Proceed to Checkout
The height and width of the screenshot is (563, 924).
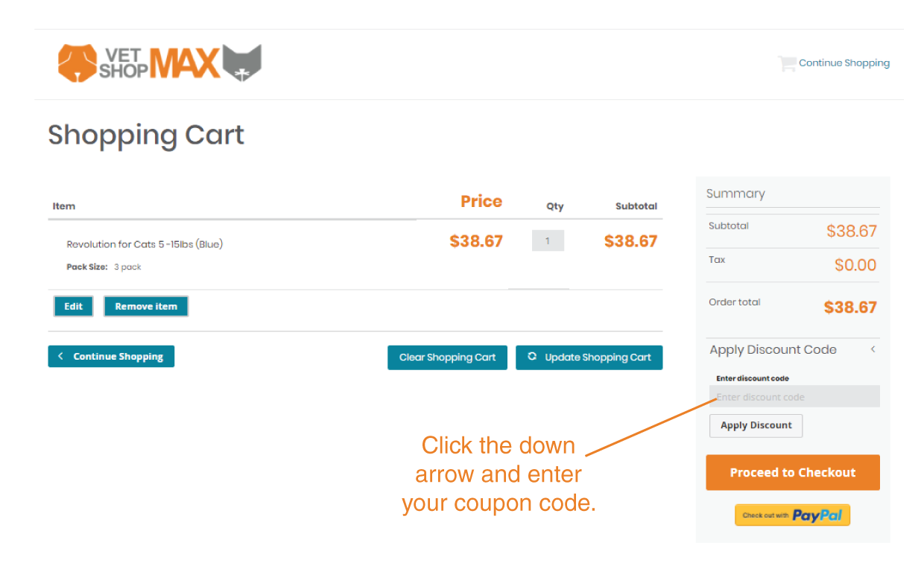pyautogui.click(x=793, y=473)
